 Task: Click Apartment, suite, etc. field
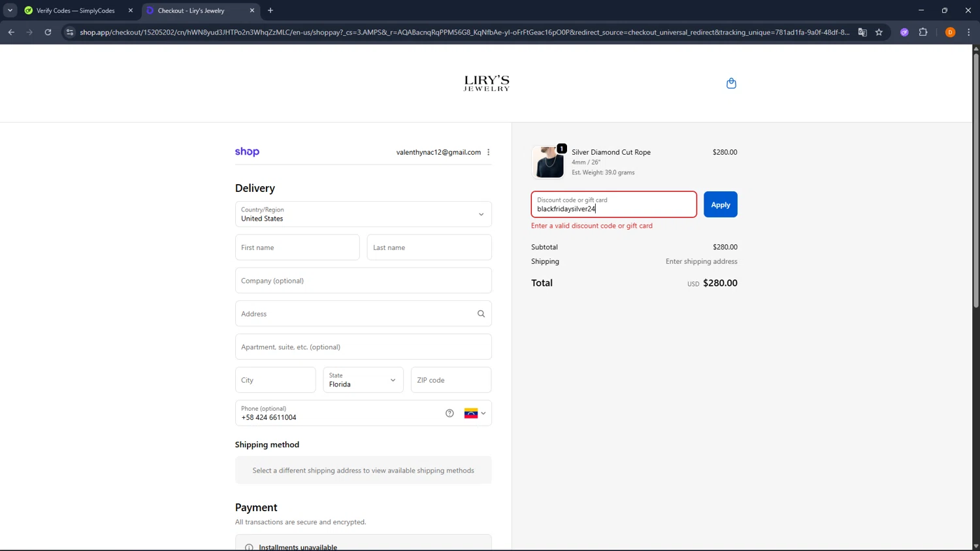click(363, 347)
